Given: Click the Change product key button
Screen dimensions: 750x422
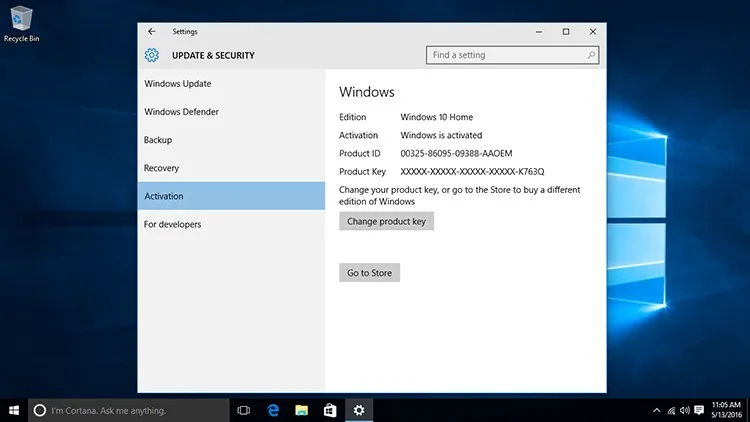Looking at the screenshot, I should 386,221.
